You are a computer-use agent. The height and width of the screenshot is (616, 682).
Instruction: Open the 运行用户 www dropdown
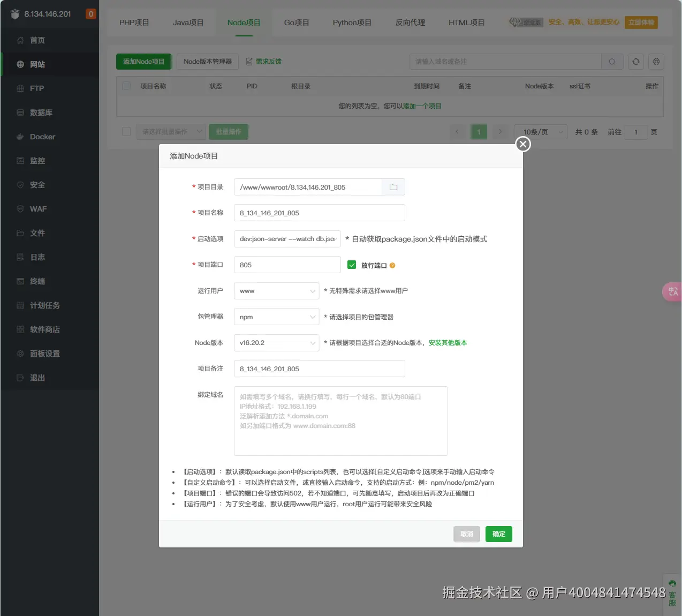point(277,291)
